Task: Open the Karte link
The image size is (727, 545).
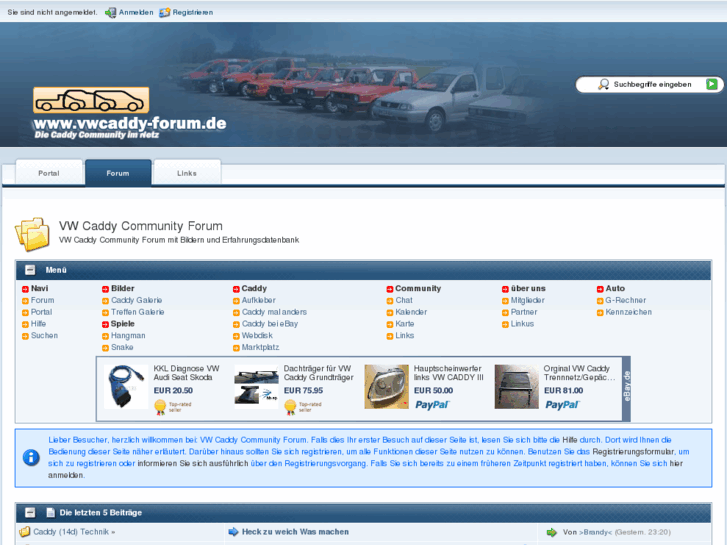Action: pyautogui.click(x=404, y=324)
